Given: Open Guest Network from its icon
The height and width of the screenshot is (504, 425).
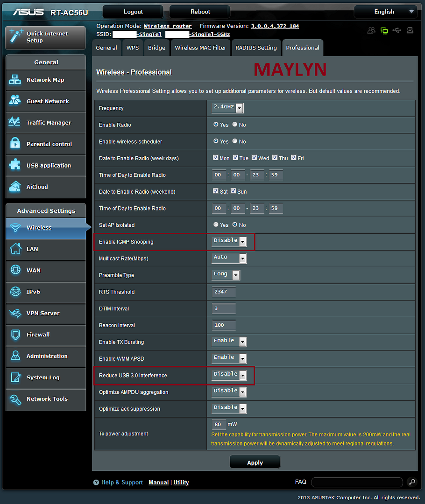Looking at the screenshot, I should click(15, 101).
